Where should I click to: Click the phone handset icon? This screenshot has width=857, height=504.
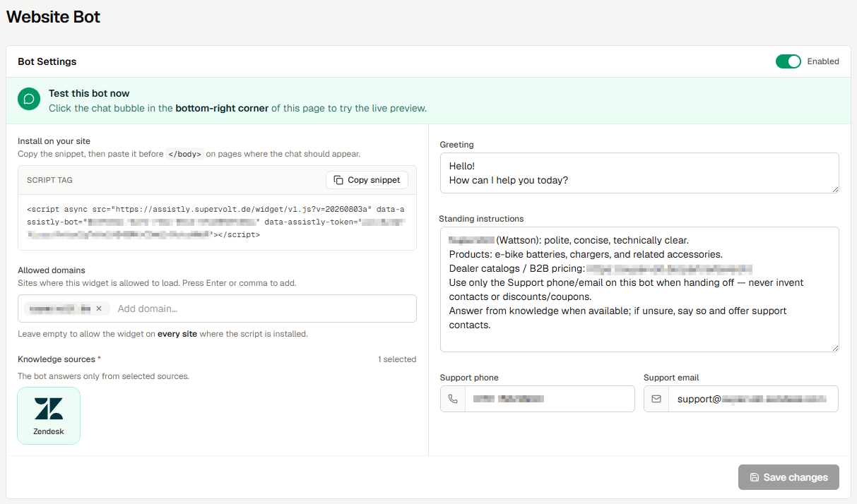453,399
